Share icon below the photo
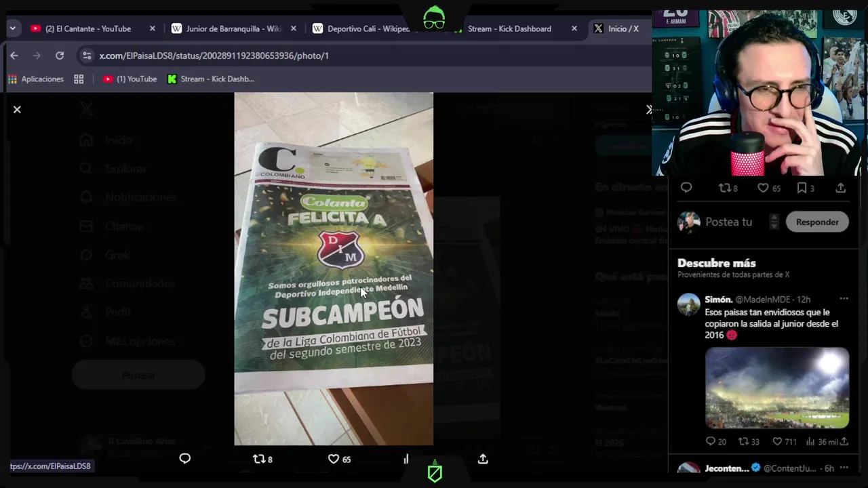Screen dimensions: 868x488 pyautogui.click(x=483, y=459)
